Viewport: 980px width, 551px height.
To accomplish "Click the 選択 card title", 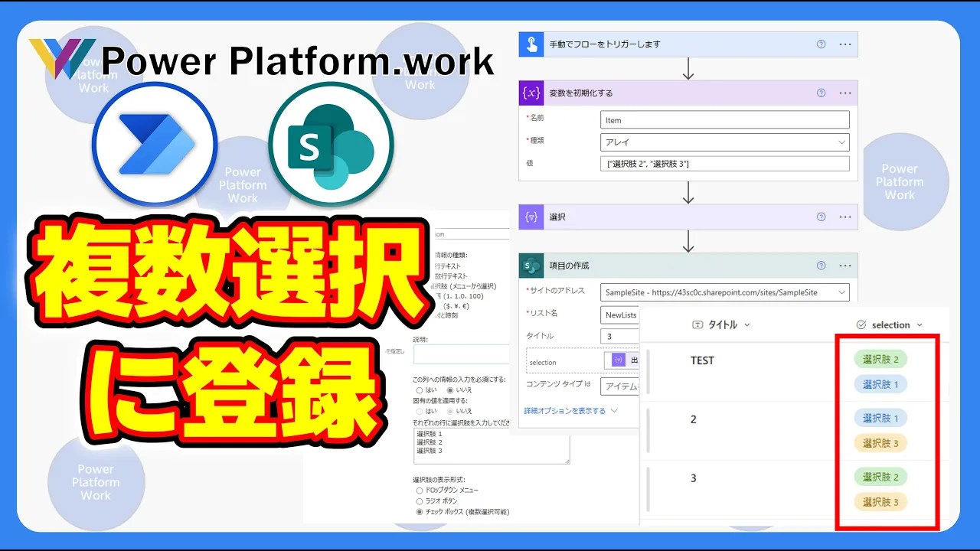I will pos(557,217).
